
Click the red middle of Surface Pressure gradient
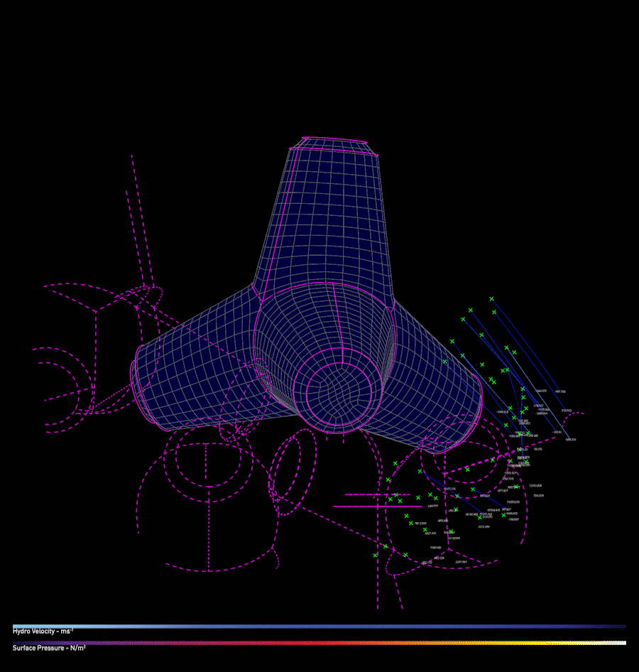click(x=319, y=643)
